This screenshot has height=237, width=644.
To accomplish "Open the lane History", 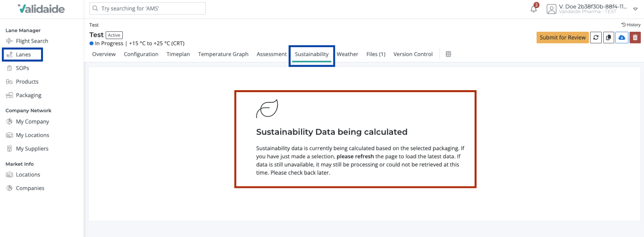I will coord(631,25).
